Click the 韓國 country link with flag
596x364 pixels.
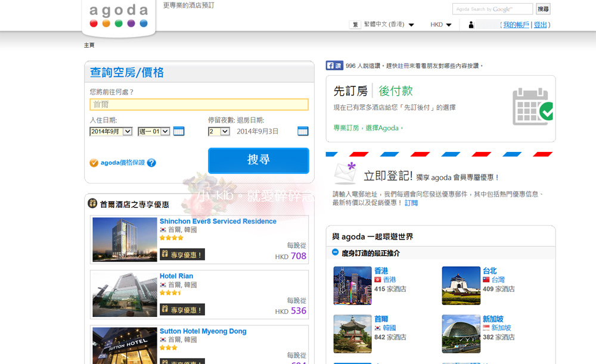point(385,328)
